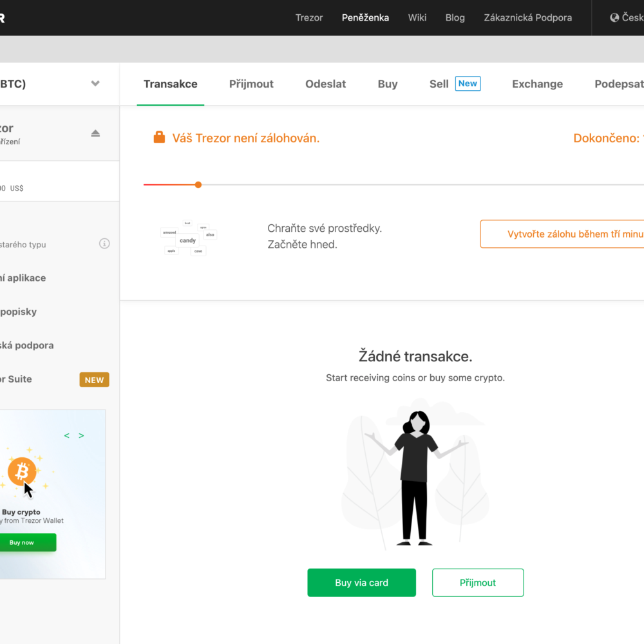This screenshot has width=644, height=644.
Task: Select the Exchange tab
Action: [x=537, y=84]
